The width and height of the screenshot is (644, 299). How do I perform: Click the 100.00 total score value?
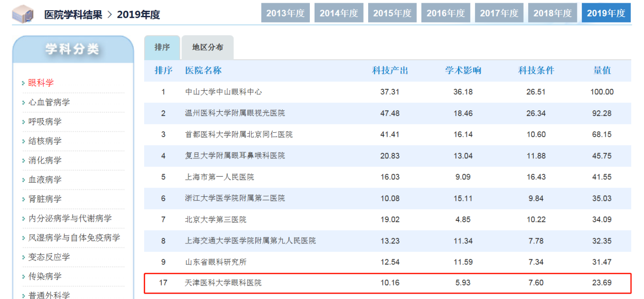click(x=602, y=92)
